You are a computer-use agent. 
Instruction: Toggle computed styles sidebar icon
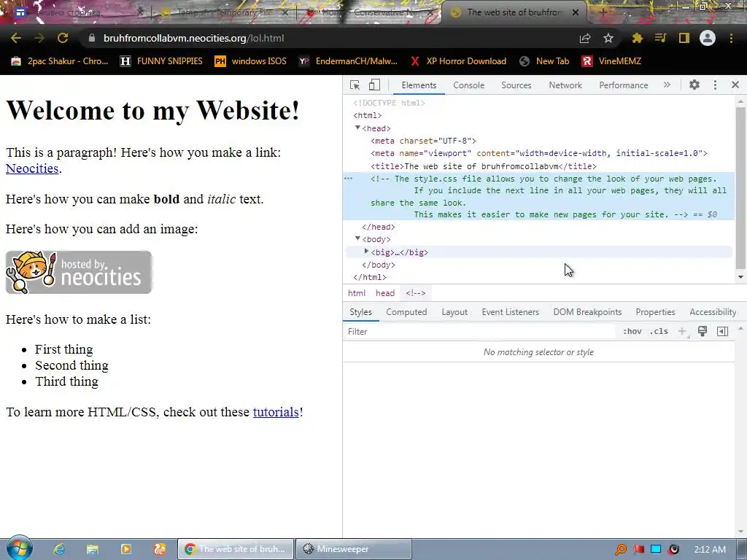pos(722,332)
